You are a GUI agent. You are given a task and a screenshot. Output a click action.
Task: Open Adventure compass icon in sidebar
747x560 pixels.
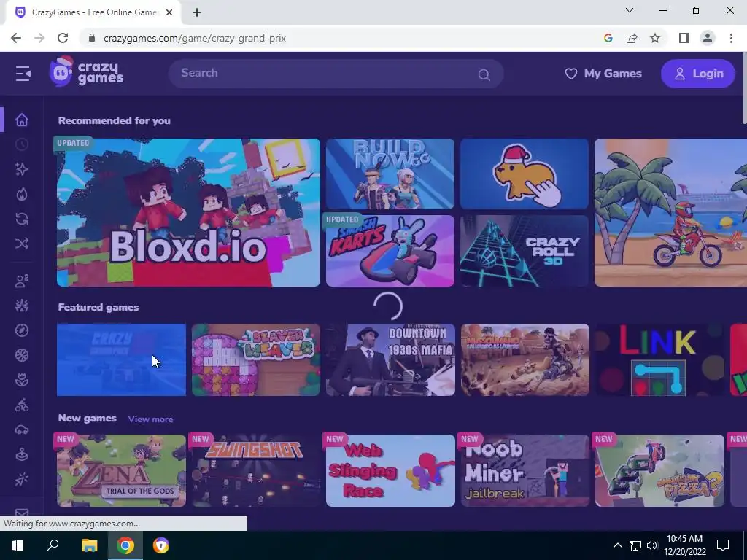22,330
